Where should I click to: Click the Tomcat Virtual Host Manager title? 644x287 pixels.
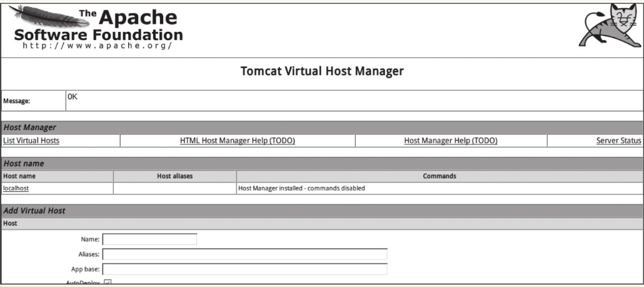click(322, 71)
